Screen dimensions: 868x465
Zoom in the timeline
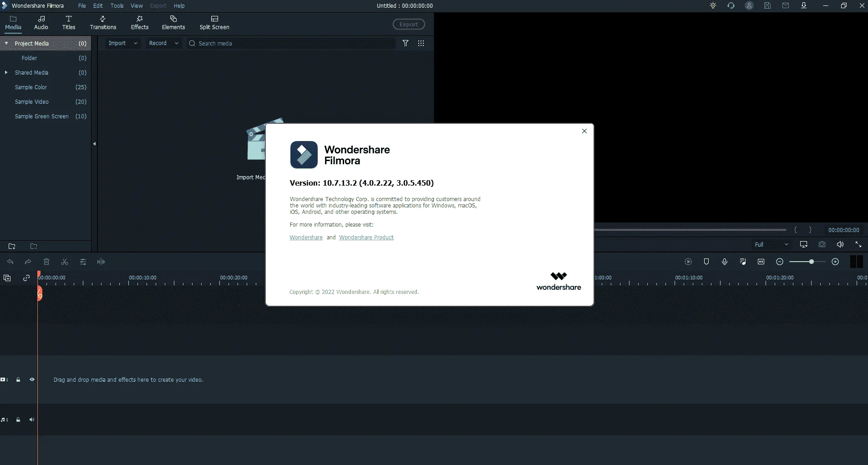pyautogui.click(x=835, y=262)
